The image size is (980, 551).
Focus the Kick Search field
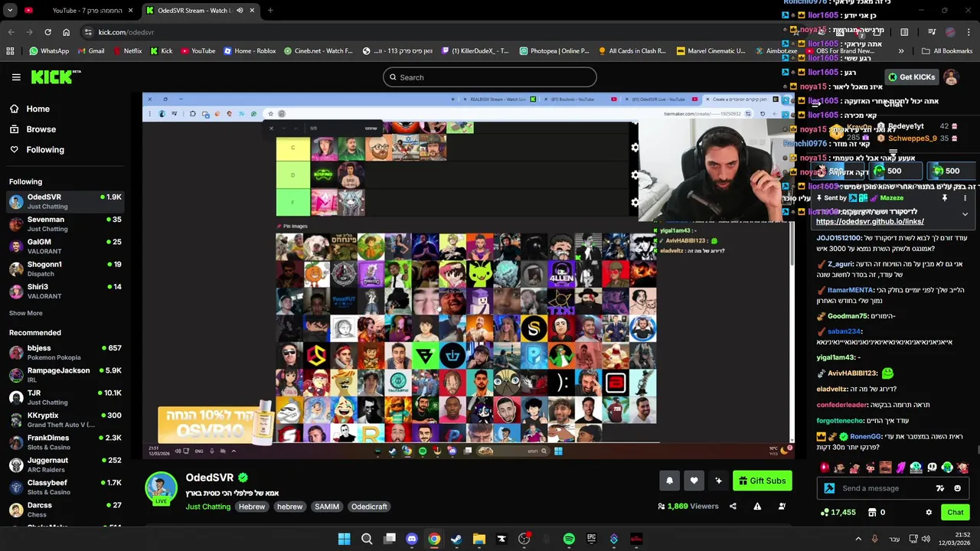(x=489, y=77)
